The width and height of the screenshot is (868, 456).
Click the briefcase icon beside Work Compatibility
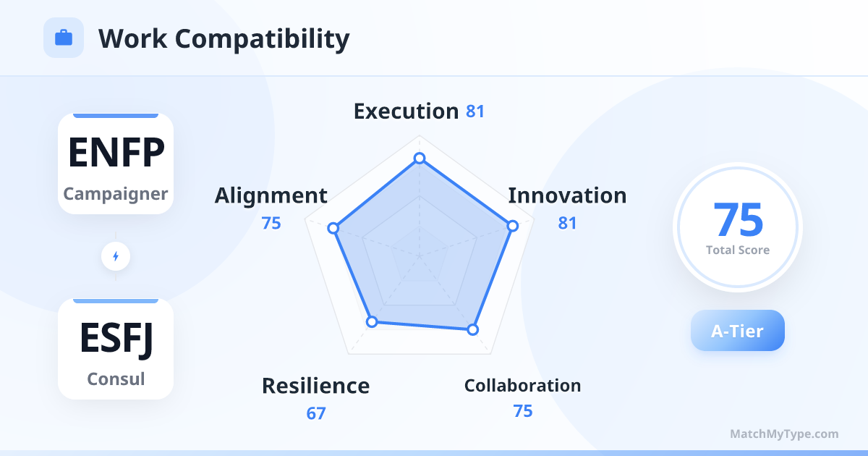(x=64, y=38)
